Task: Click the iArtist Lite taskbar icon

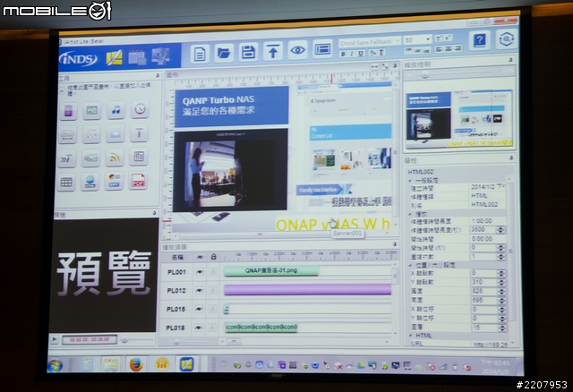Action: click(186, 364)
